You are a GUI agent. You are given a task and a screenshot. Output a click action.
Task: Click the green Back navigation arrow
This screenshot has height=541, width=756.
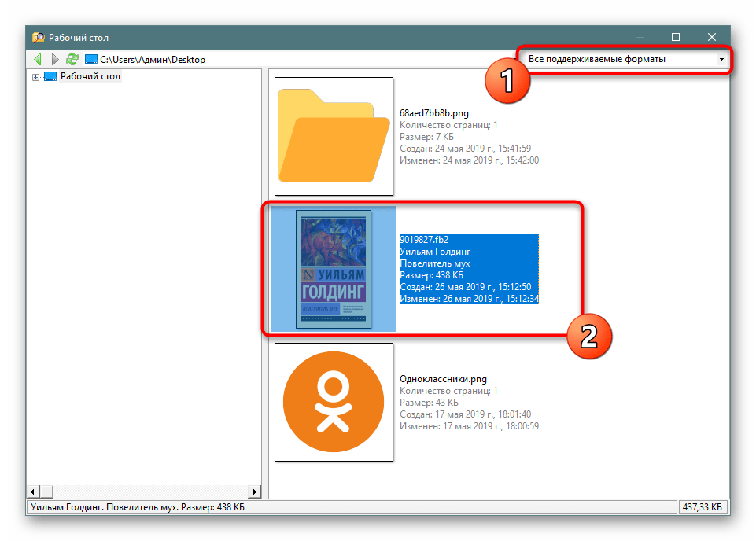tap(37, 59)
